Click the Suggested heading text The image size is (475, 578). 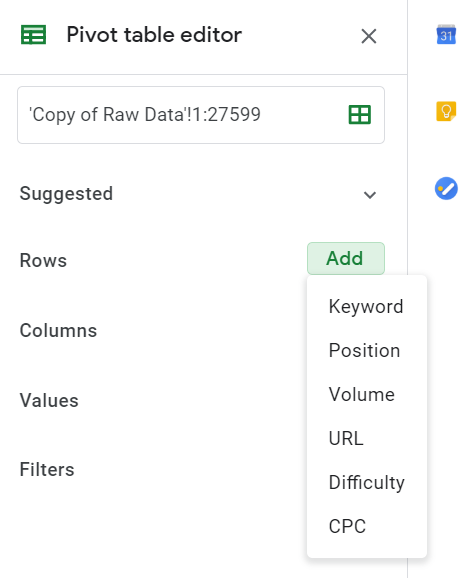coord(66,194)
